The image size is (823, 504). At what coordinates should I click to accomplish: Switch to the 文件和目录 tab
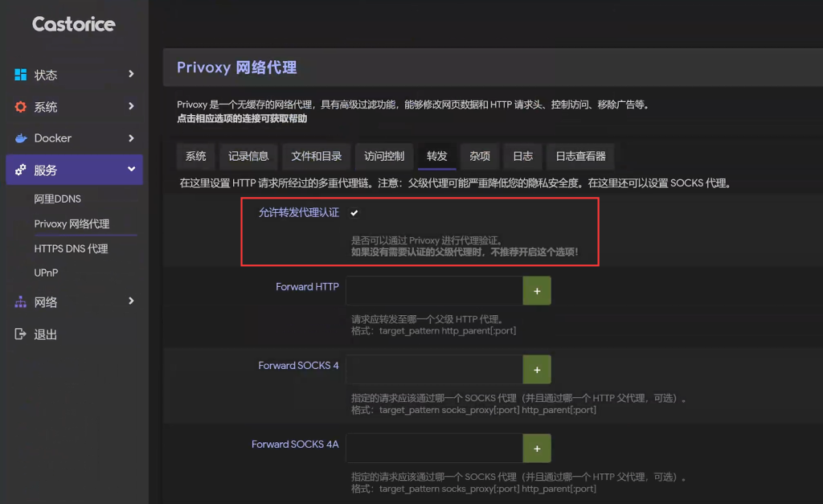(316, 156)
